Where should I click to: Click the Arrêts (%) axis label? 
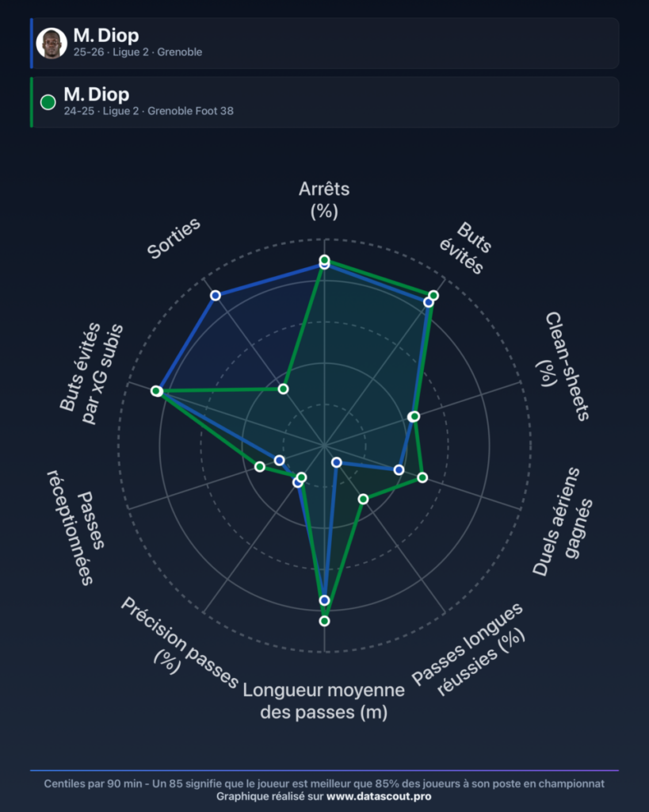tap(324, 200)
